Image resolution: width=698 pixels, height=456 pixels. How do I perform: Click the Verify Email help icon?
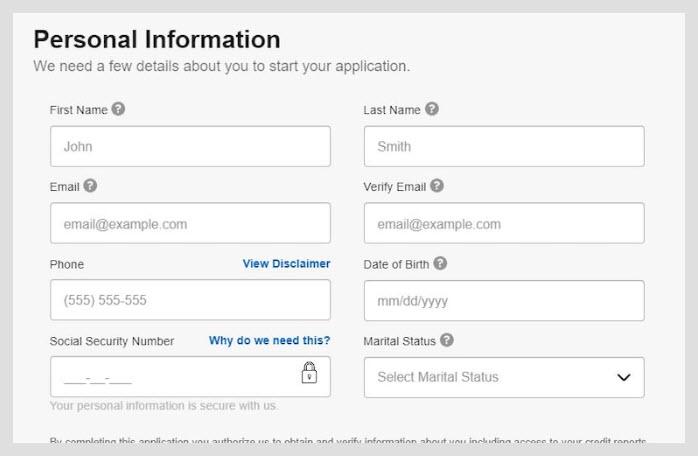pos(437,186)
